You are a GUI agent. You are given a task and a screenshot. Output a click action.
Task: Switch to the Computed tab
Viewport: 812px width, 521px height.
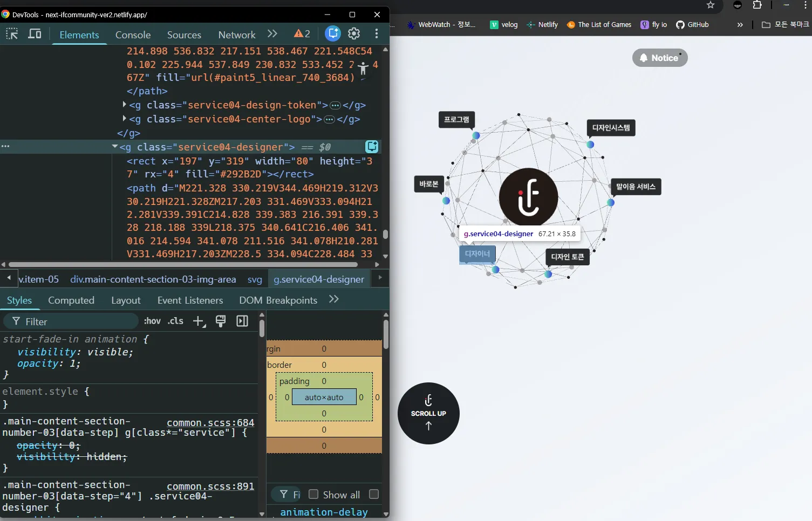click(71, 300)
